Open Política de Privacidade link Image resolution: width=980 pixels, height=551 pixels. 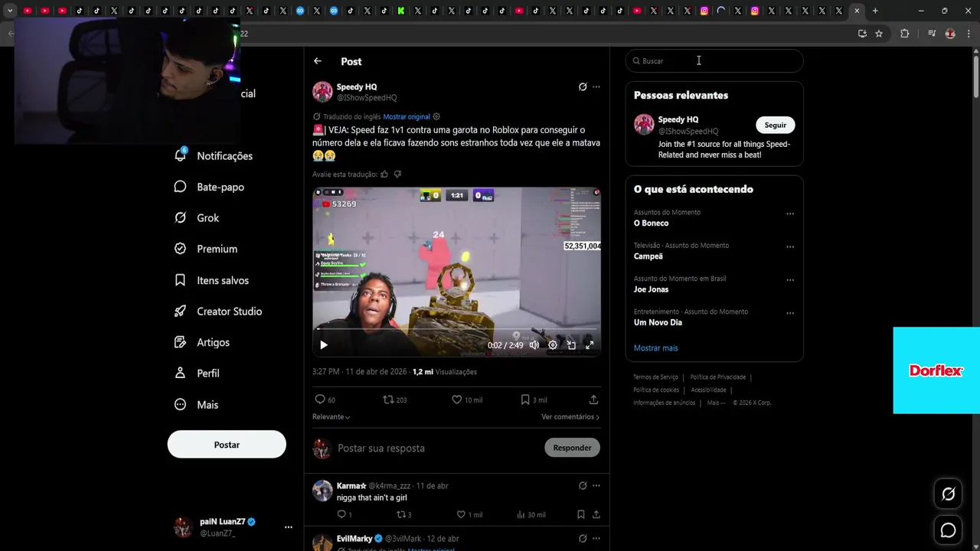[x=717, y=377]
